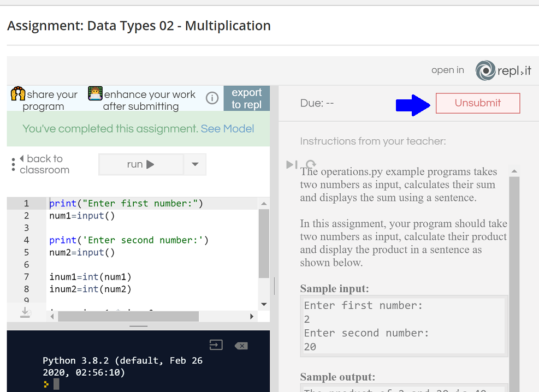Click the info circle icon
The height and width of the screenshot is (392, 539).
[212, 98]
